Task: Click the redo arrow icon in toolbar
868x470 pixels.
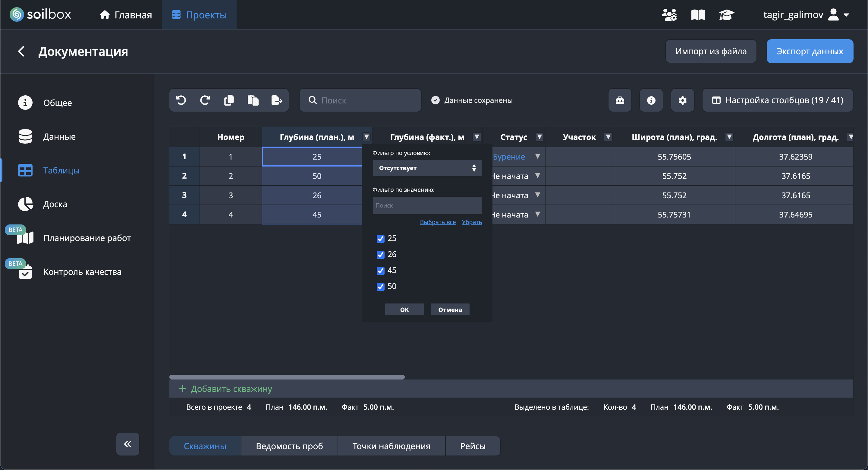Action: pos(205,100)
